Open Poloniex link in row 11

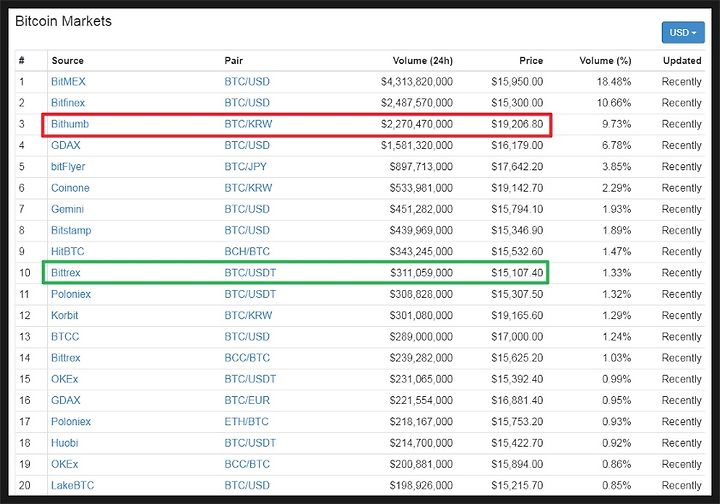(x=71, y=294)
